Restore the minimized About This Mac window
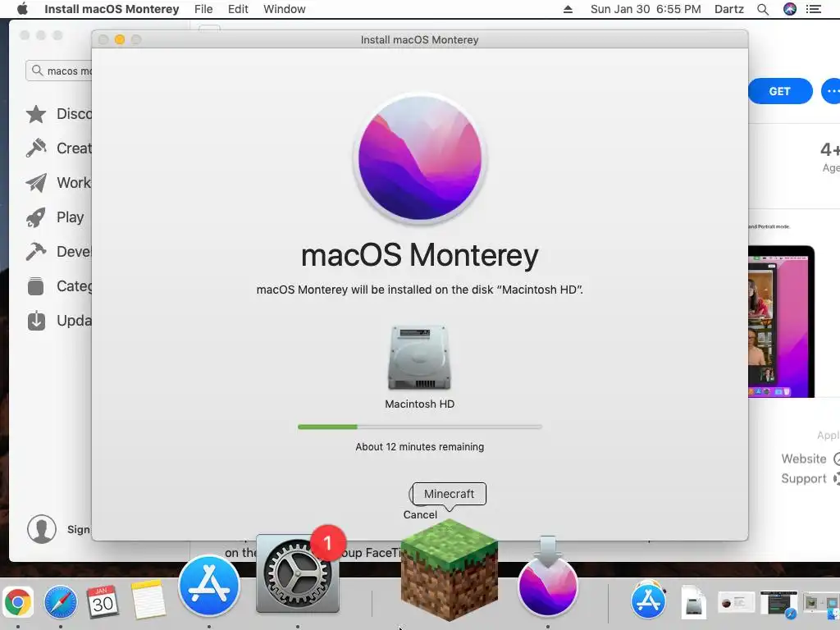The image size is (840, 630). [x=736, y=603]
